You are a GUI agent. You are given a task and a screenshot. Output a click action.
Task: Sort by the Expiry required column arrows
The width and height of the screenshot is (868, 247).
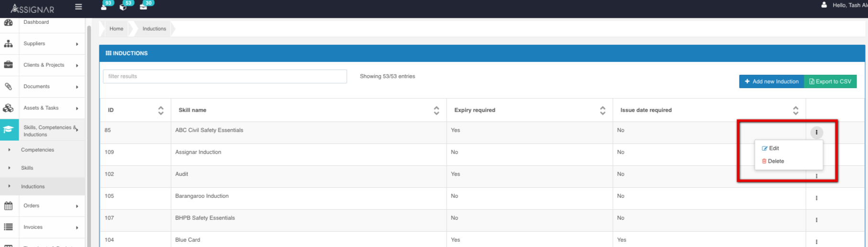(x=603, y=111)
